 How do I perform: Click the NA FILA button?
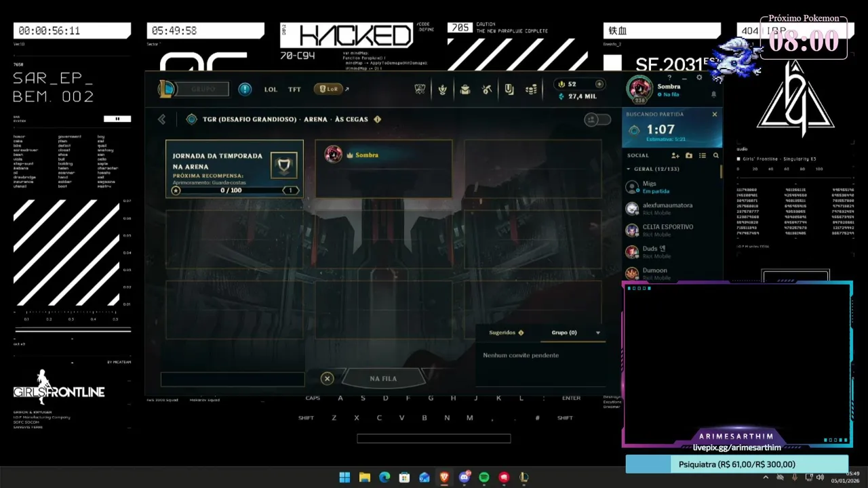[383, 379]
